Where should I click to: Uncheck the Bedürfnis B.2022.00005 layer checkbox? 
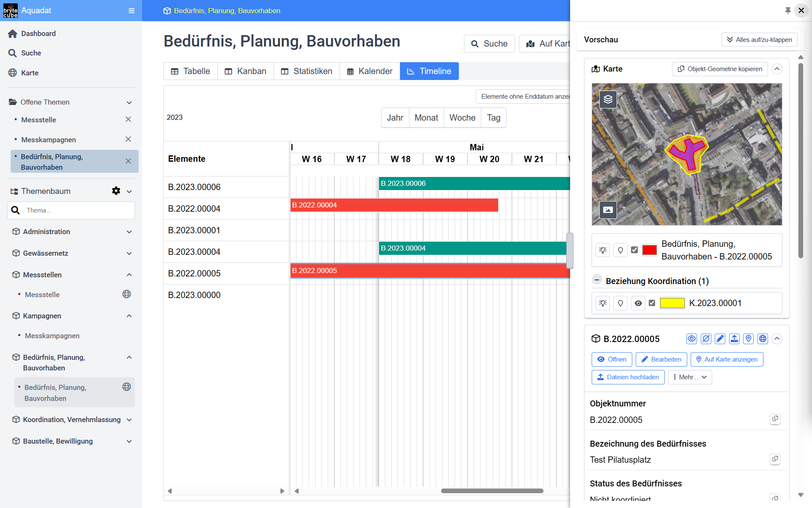[x=634, y=250]
